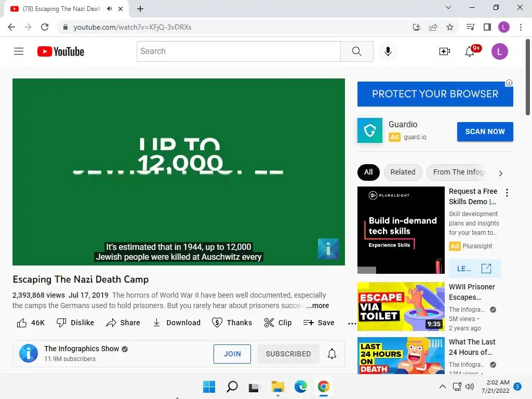Image resolution: width=532 pixels, height=399 pixels.
Task: Expand the description with ...more
Action: (317, 305)
